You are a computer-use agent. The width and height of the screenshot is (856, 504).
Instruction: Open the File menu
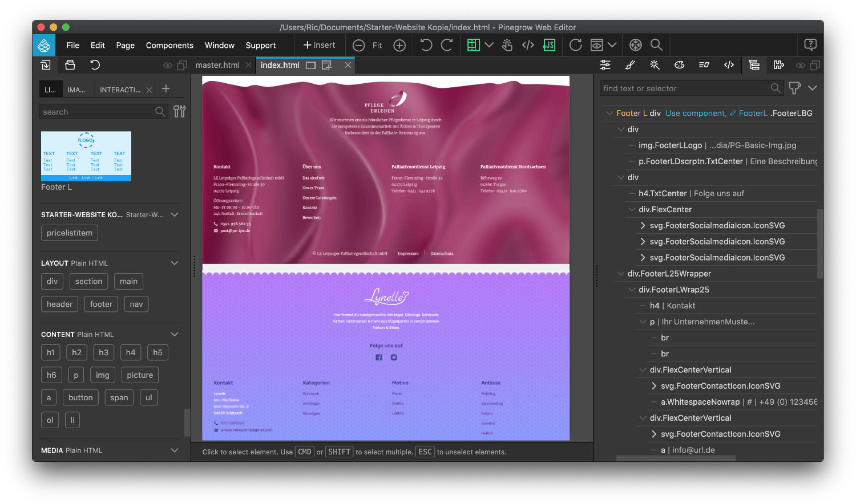click(x=72, y=46)
